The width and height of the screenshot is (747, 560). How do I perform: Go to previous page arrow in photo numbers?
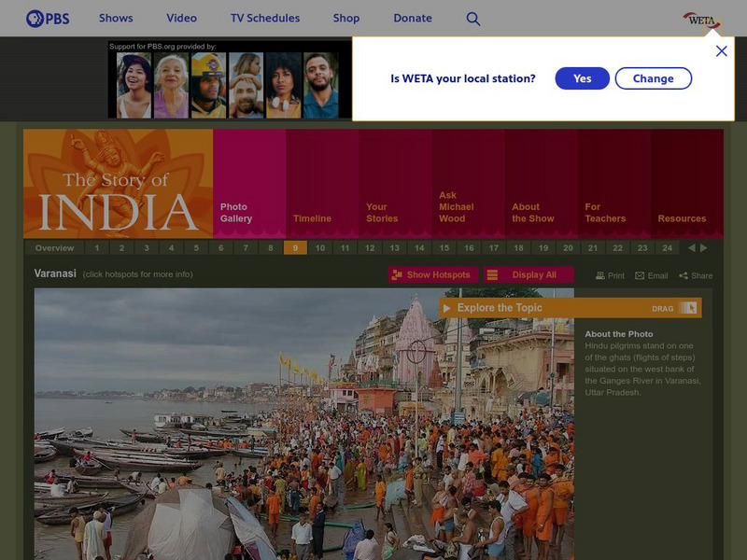(691, 248)
